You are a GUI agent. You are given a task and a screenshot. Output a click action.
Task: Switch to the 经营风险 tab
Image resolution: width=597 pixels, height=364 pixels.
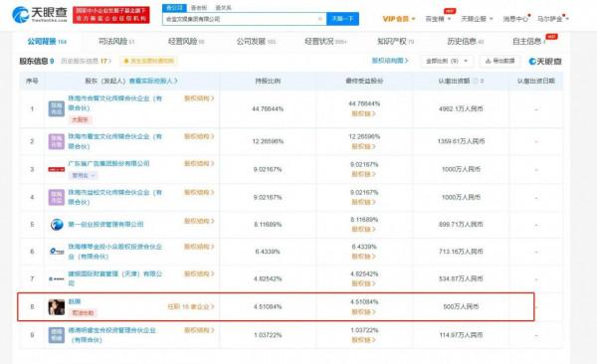click(x=186, y=42)
